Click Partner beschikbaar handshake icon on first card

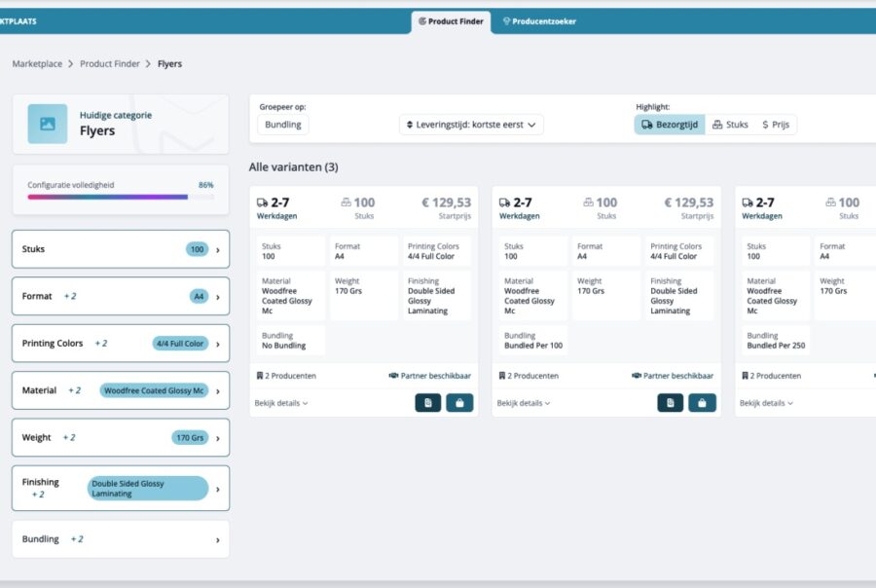[393, 376]
